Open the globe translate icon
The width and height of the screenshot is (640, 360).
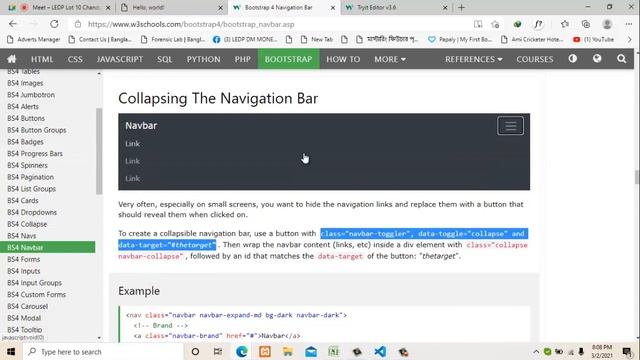click(597, 59)
